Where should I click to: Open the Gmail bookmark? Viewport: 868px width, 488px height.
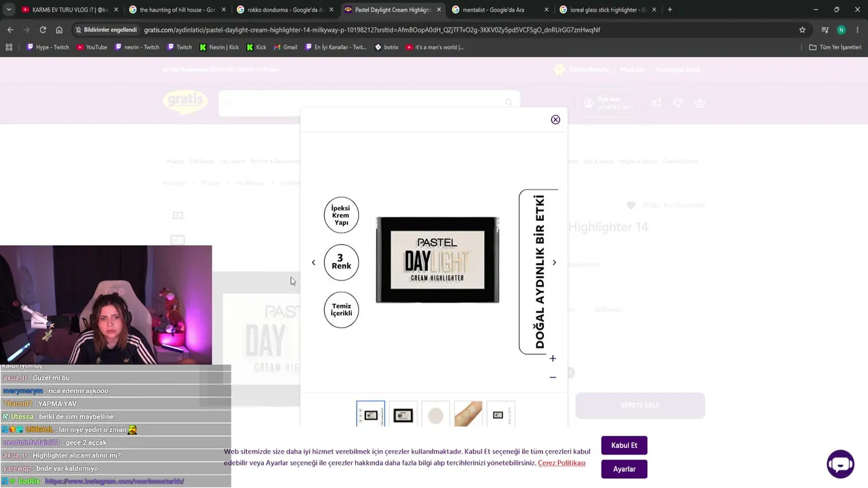pyautogui.click(x=285, y=47)
